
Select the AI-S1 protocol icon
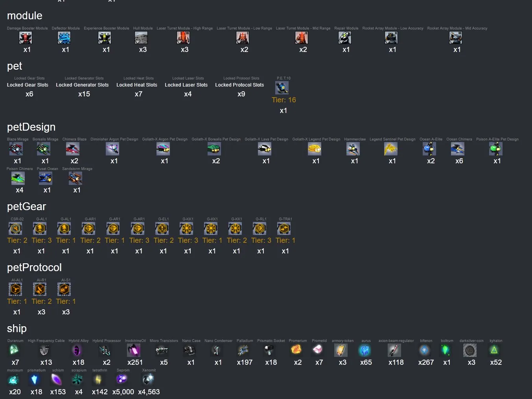[64, 290]
